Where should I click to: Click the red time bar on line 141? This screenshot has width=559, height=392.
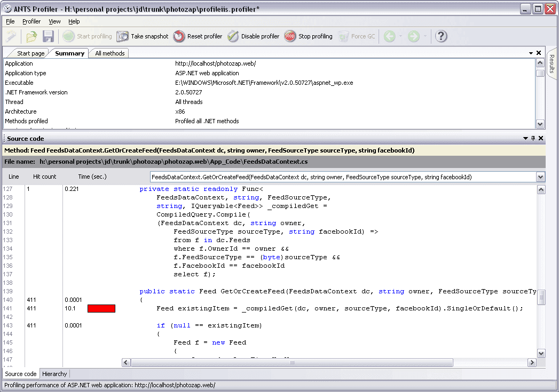(x=101, y=309)
